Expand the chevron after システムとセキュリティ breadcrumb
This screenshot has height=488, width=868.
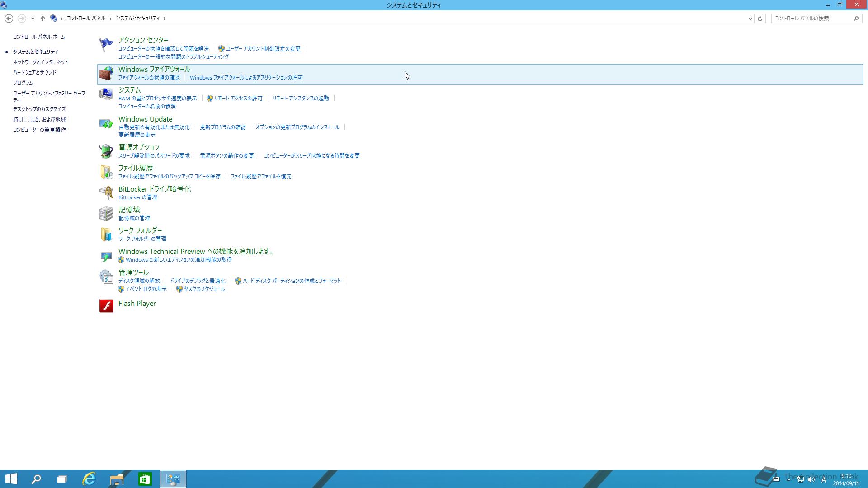(165, 19)
